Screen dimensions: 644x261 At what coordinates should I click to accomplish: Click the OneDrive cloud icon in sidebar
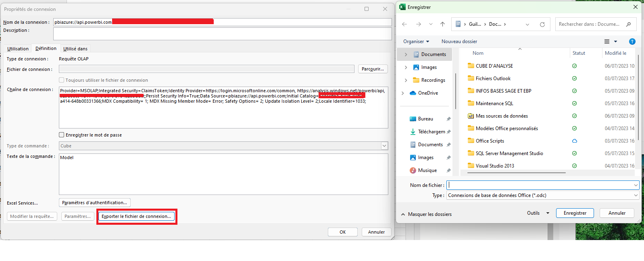413,93
